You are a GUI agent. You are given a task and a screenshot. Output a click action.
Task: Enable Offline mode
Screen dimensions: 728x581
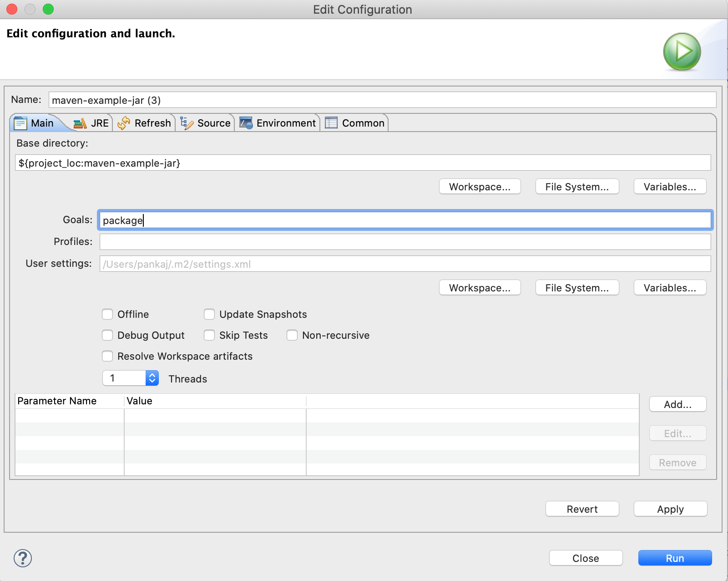pyautogui.click(x=107, y=314)
